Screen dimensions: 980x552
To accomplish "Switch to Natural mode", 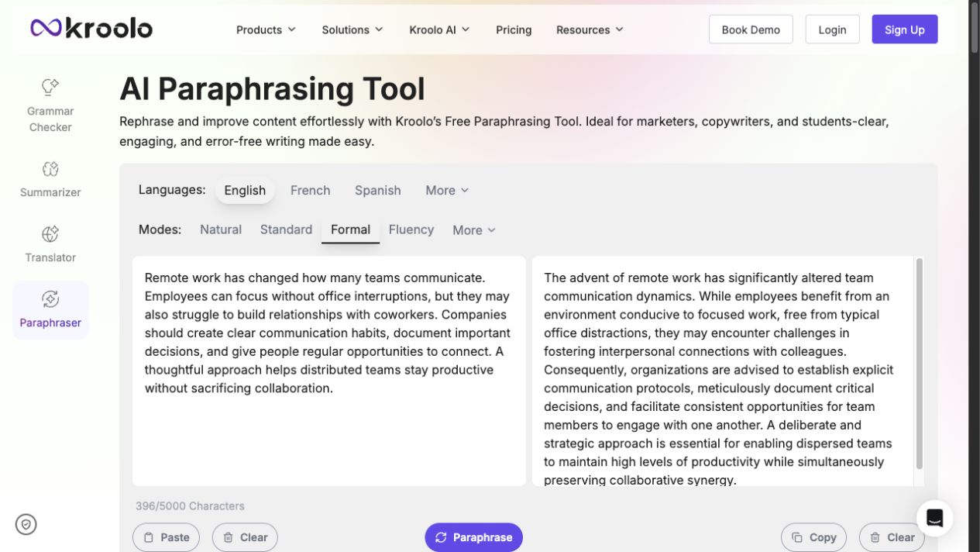I will (221, 229).
